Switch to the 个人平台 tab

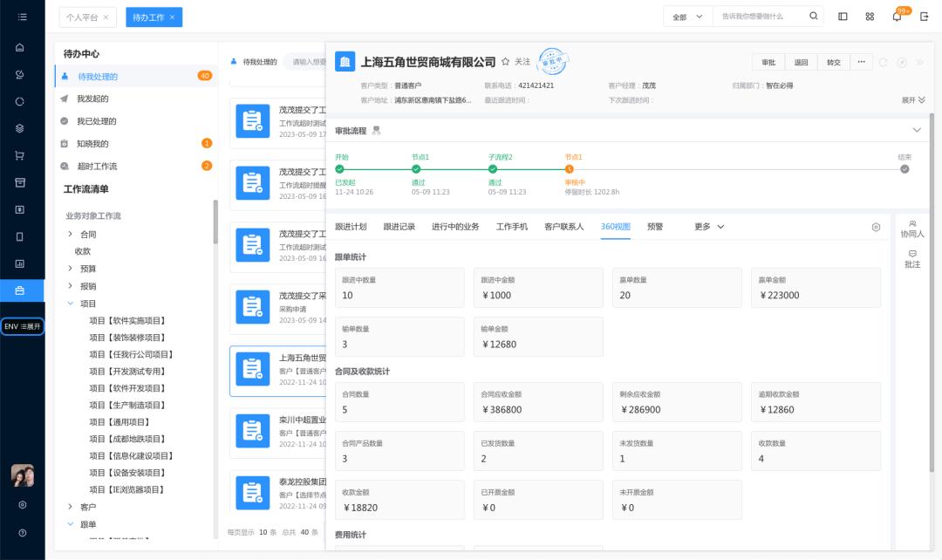pos(83,16)
